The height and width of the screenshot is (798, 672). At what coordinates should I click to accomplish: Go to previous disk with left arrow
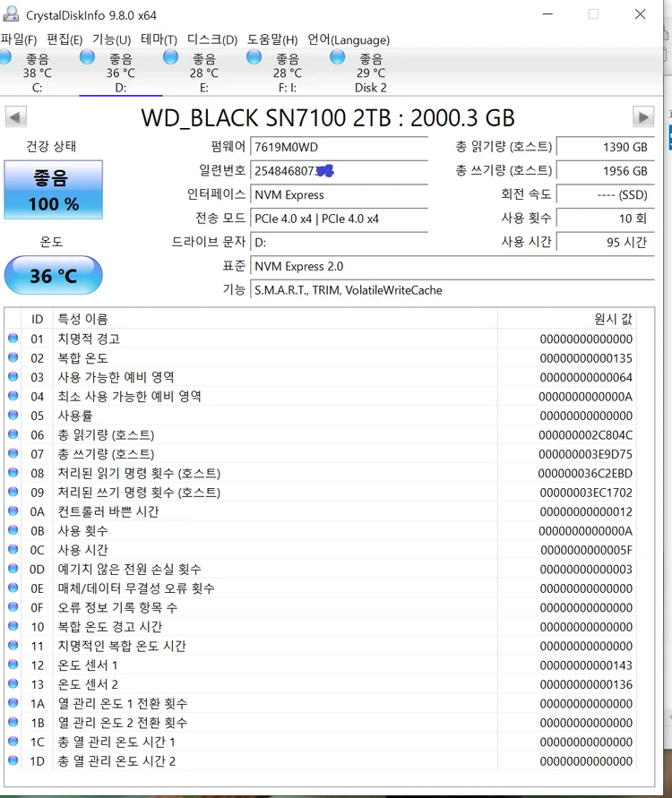(16, 117)
